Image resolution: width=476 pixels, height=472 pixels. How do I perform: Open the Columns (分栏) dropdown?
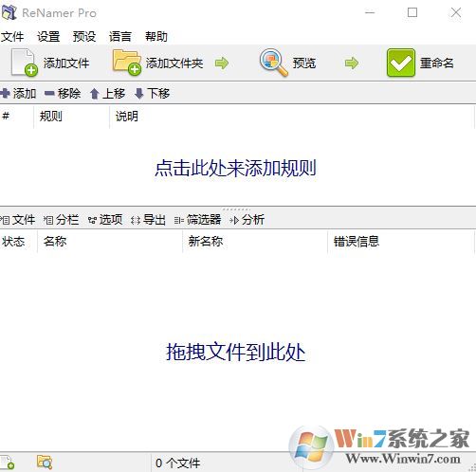(x=62, y=220)
